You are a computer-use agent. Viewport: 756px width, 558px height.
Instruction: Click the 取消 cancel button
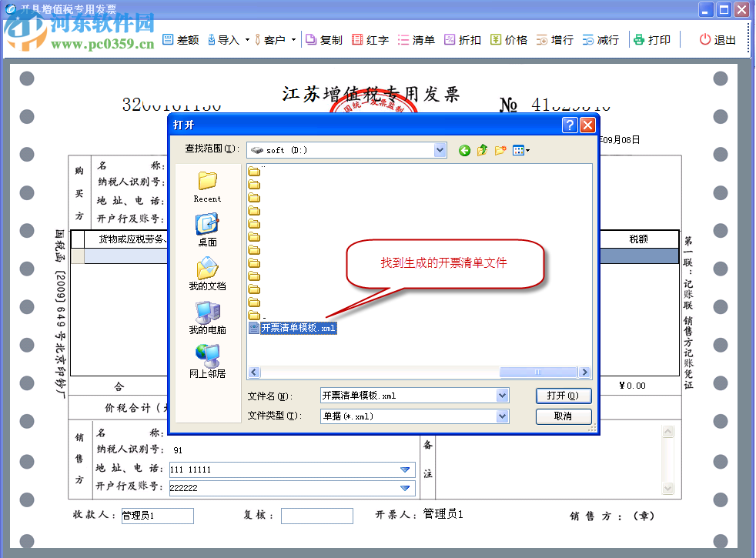(563, 416)
